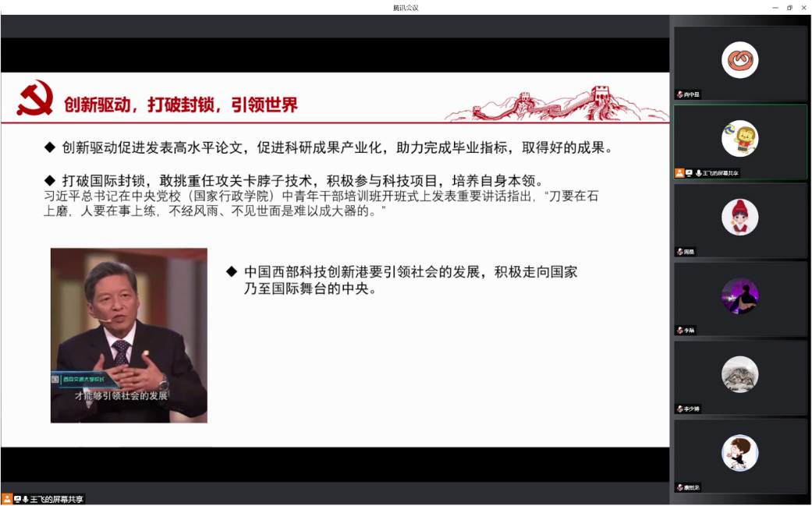Restore down the Tencent Meeting window
This screenshot has width=812, height=506.
[x=789, y=7]
